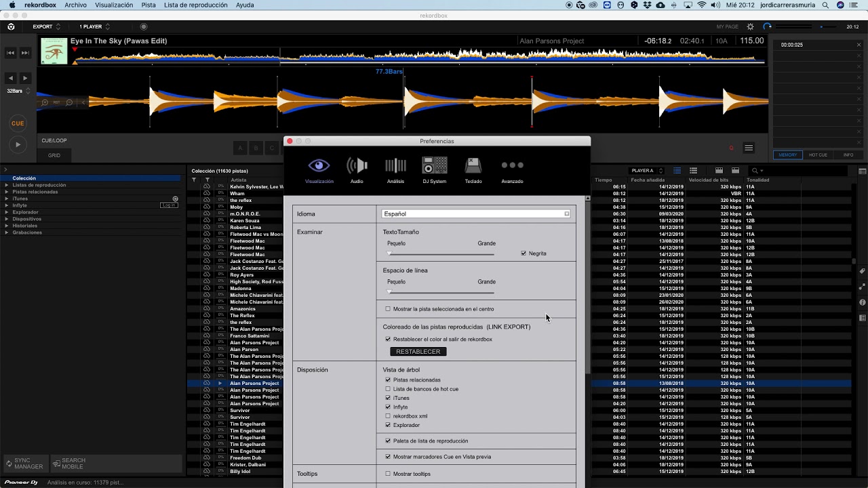
Task: Select second artwork layout view icon
Action: coord(734,171)
